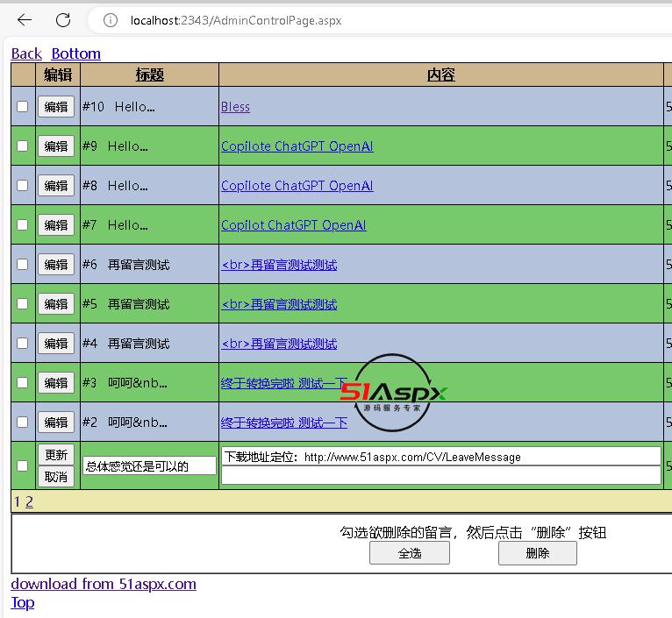Click 更新 to save the edited row

click(x=56, y=455)
